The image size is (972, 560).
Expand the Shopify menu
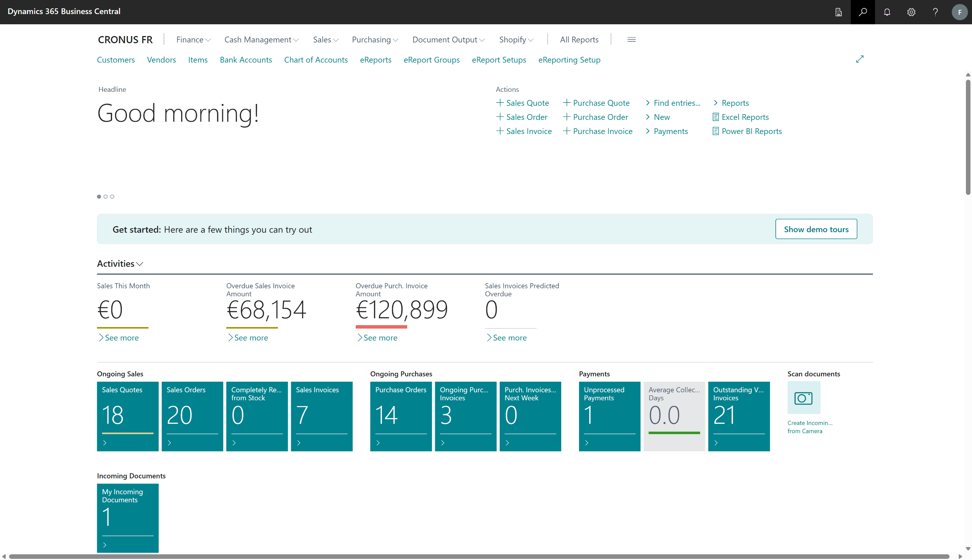[516, 39]
